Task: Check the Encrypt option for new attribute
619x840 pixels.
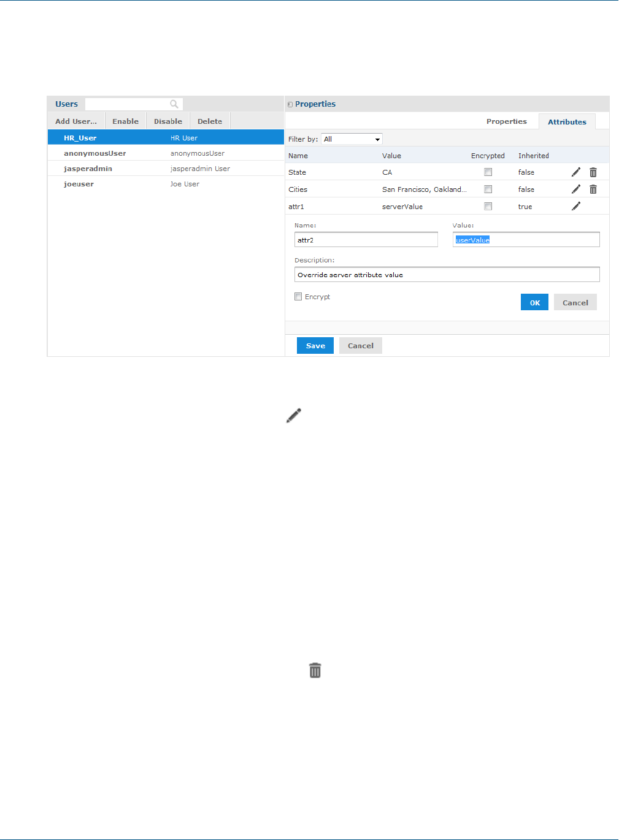Action: click(x=298, y=297)
